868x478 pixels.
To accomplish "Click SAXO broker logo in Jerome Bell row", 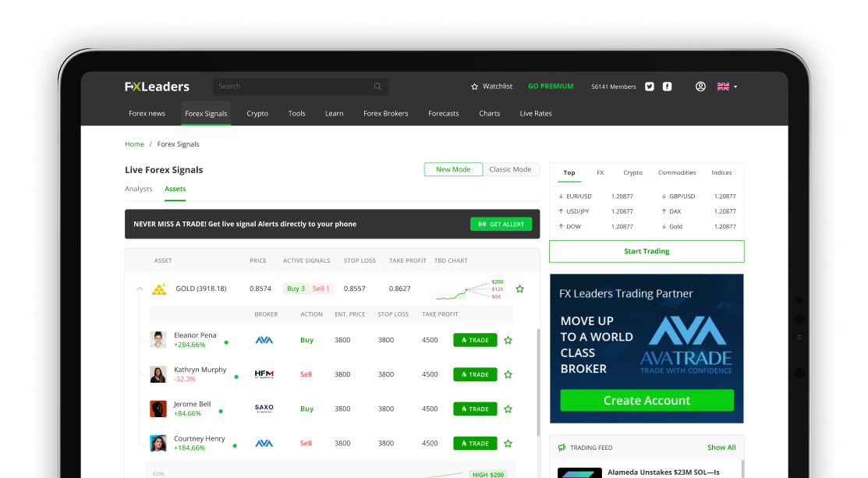I will [264, 409].
